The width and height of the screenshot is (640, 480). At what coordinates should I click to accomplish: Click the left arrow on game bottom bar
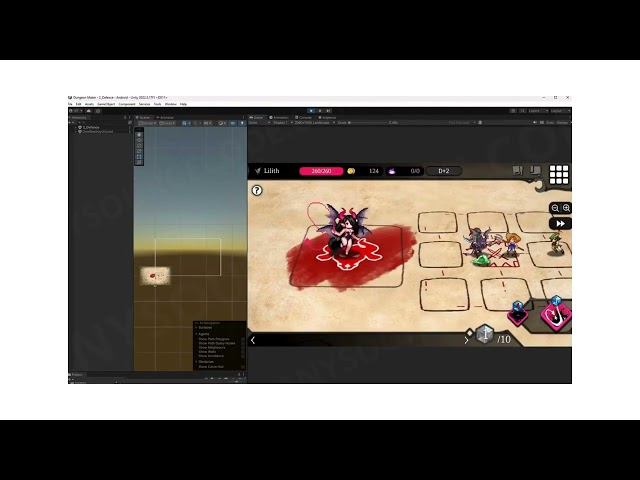pos(253,340)
